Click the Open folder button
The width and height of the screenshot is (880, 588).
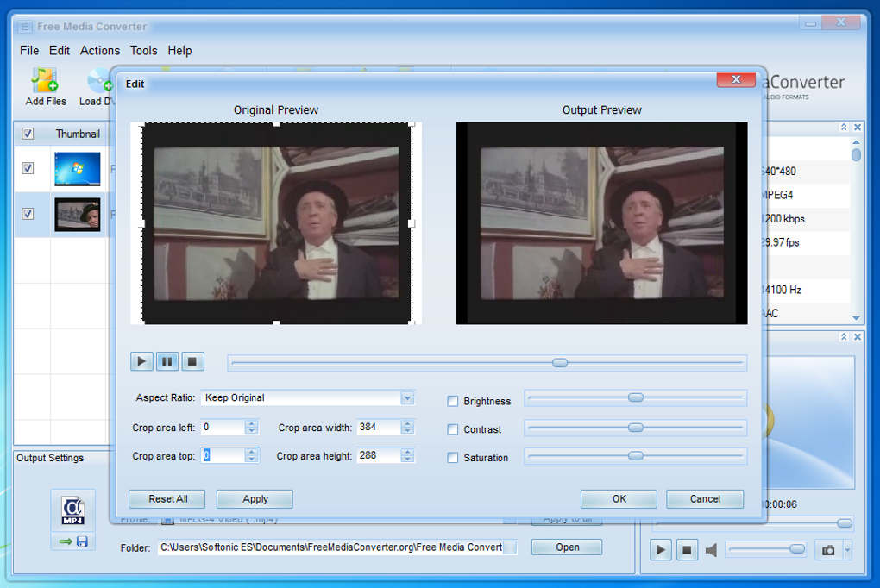coord(567,547)
